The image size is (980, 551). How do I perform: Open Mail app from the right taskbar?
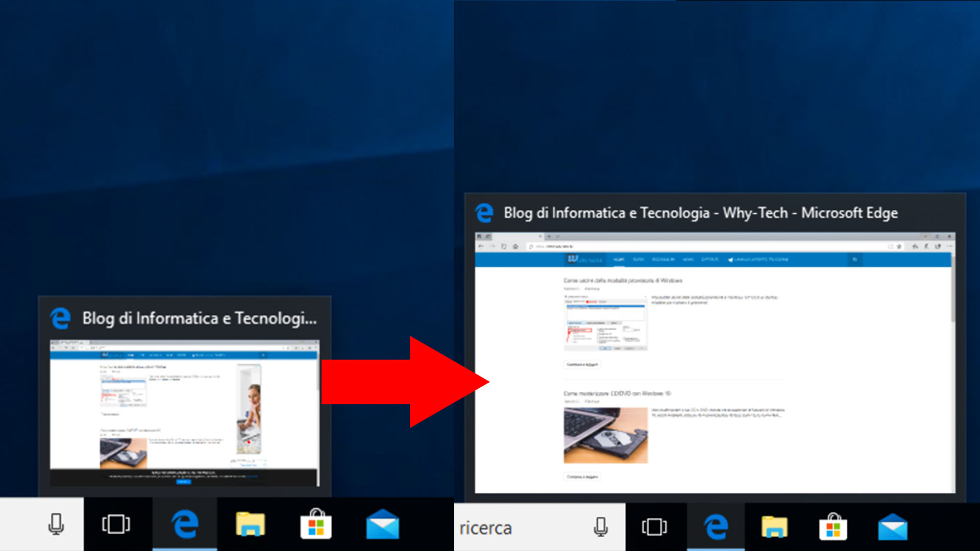[893, 528]
